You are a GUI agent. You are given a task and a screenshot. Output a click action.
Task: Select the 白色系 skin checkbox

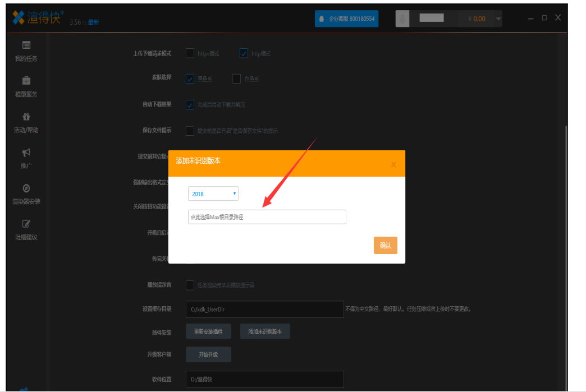click(236, 79)
